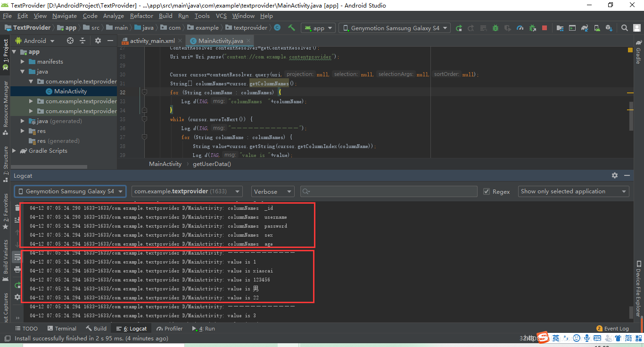The height and width of the screenshot is (347, 644).
Task: Open the toolbar Genymotion device dropdown
Action: point(395,28)
